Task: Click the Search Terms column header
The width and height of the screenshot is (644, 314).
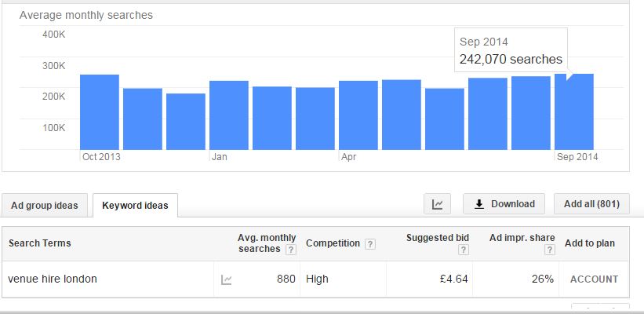Action: pos(40,243)
